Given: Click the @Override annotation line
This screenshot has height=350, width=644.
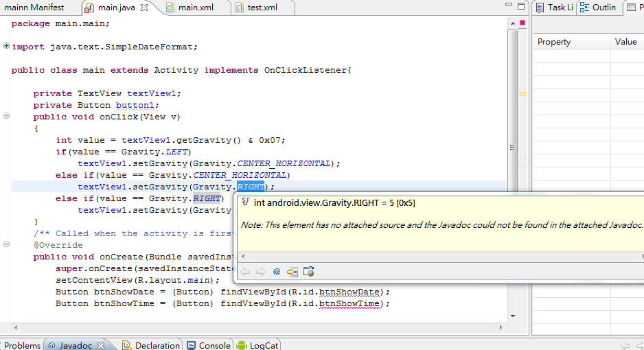Looking at the screenshot, I should 58,245.
